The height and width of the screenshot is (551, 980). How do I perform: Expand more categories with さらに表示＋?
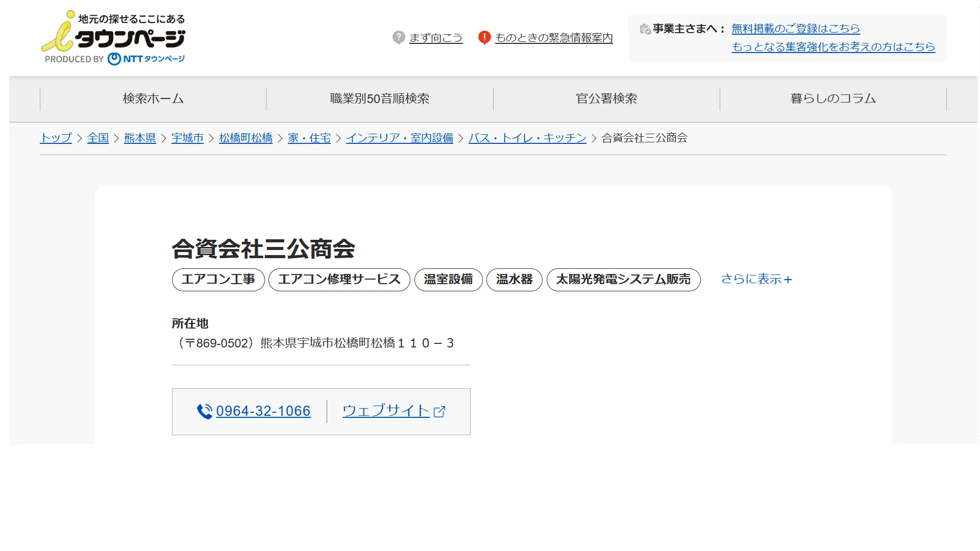tap(756, 279)
